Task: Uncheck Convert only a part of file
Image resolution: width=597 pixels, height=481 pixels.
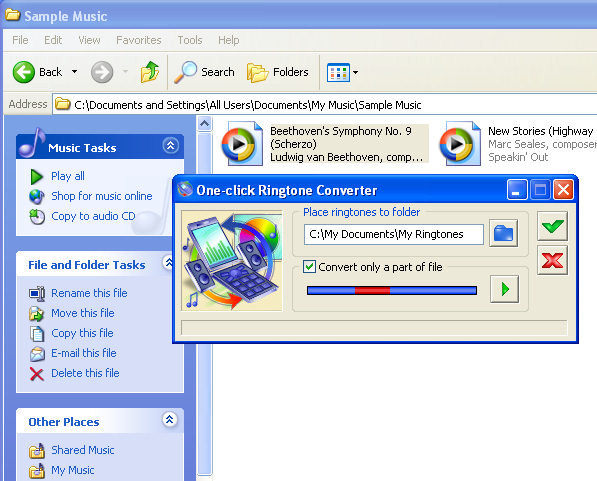Action: [309, 266]
